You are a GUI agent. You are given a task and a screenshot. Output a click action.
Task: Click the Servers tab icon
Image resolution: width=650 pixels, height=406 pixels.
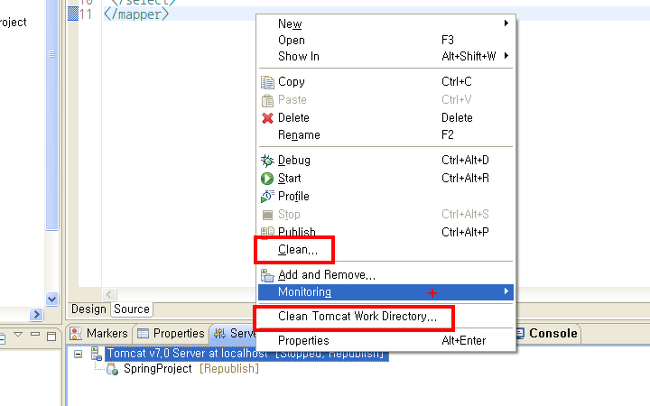[x=220, y=333]
